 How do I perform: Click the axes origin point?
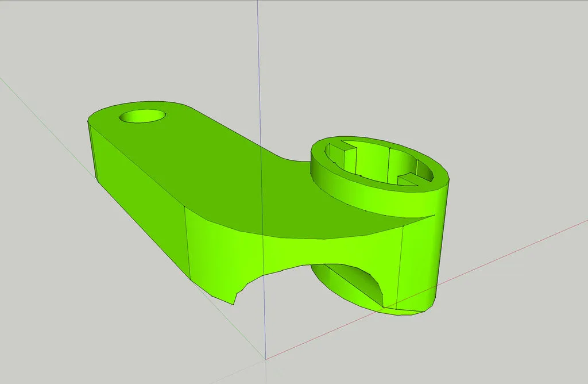[265, 359]
